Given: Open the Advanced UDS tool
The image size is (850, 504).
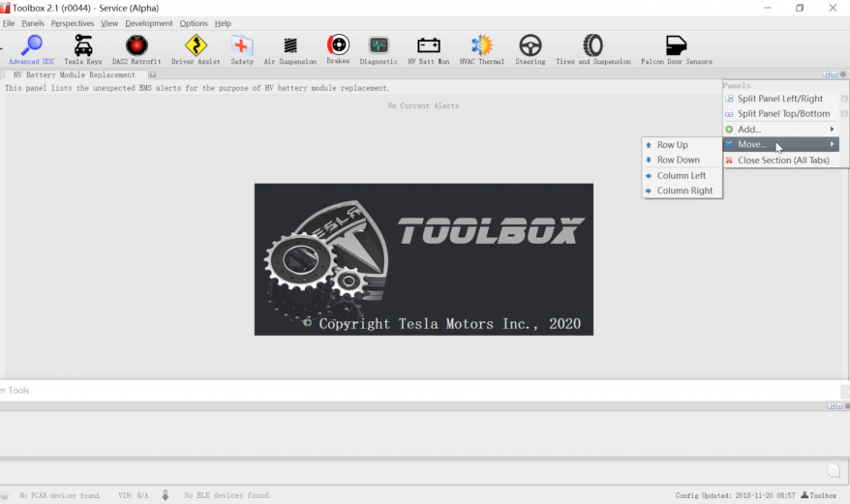Looking at the screenshot, I should [x=31, y=49].
